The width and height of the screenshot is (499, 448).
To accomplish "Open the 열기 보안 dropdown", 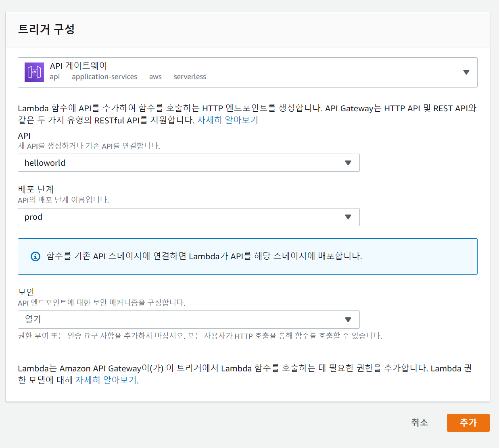I will click(x=189, y=320).
